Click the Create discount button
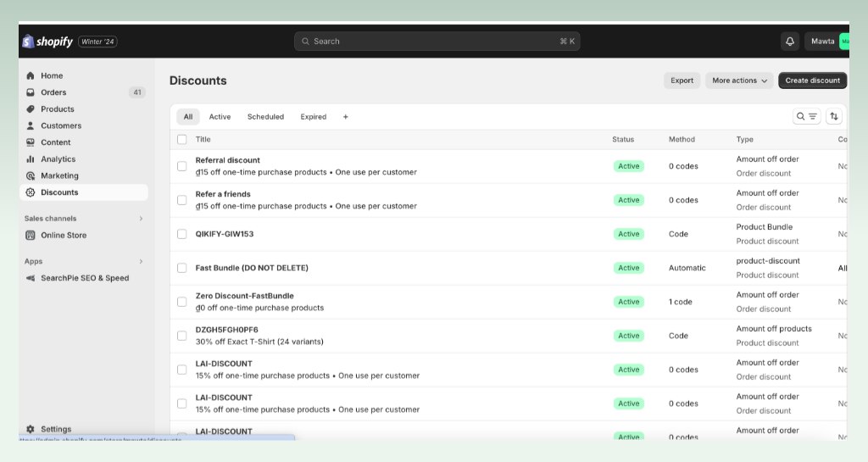 tap(813, 81)
